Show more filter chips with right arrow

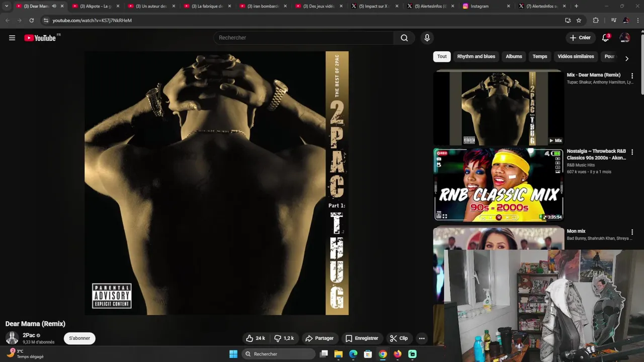tap(626, 58)
